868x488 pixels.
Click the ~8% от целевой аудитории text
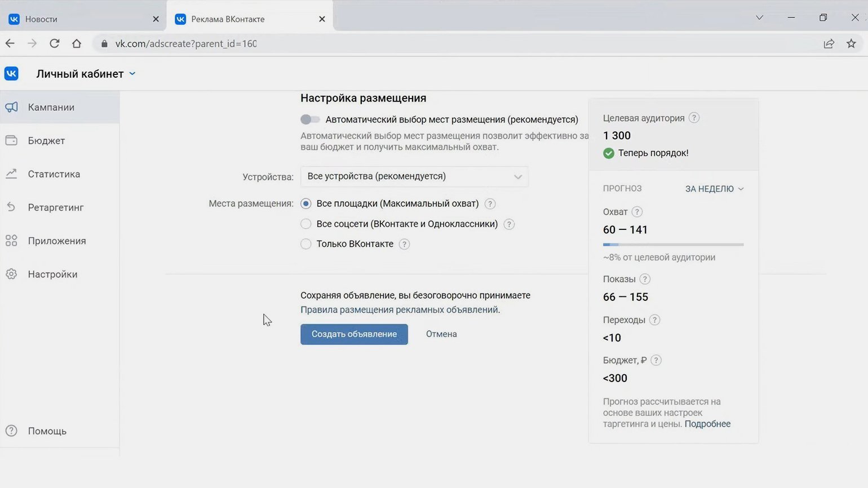tap(659, 257)
